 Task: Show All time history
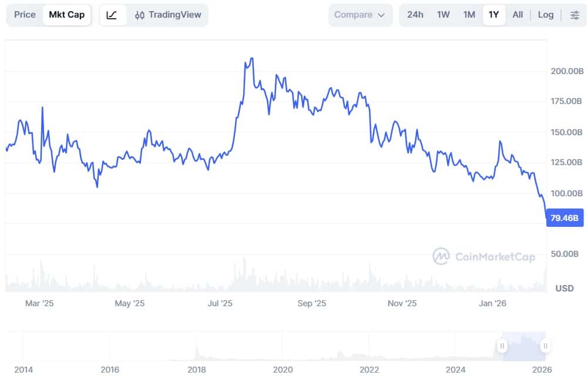[x=517, y=15]
